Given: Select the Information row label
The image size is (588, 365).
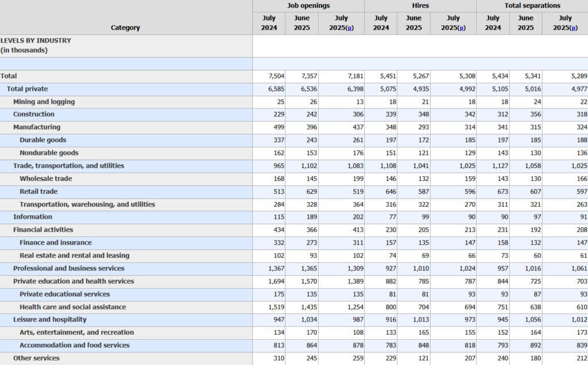Looking at the screenshot, I should coord(33,217).
